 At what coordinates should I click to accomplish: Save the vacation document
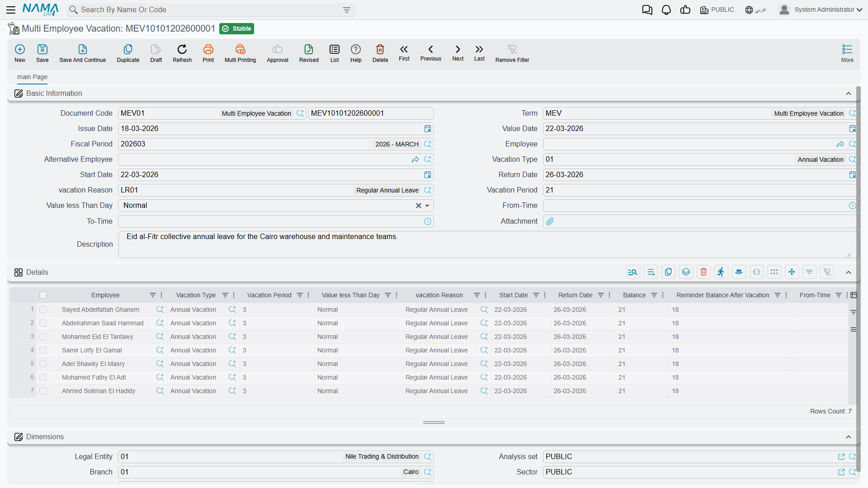click(x=42, y=53)
